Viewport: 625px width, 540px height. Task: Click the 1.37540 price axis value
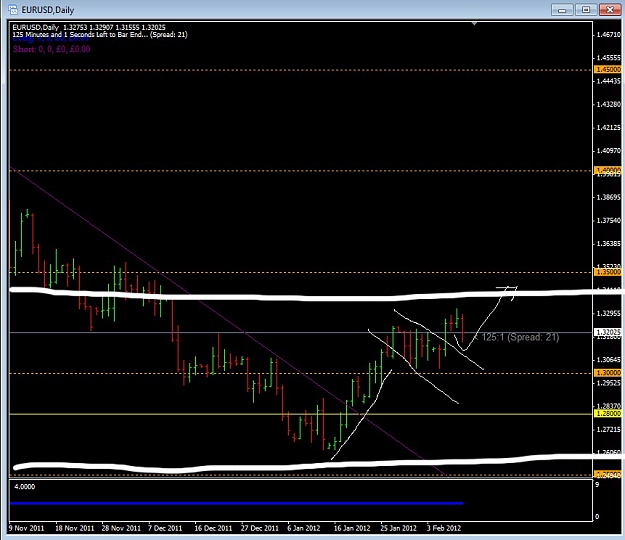(x=608, y=220)
